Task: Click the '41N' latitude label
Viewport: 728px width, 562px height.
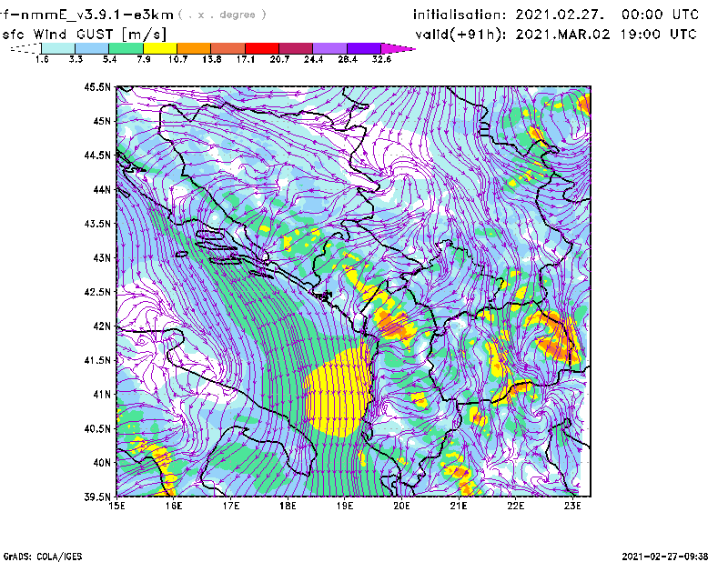Action: pyautogui.click(x=102, y=395)
